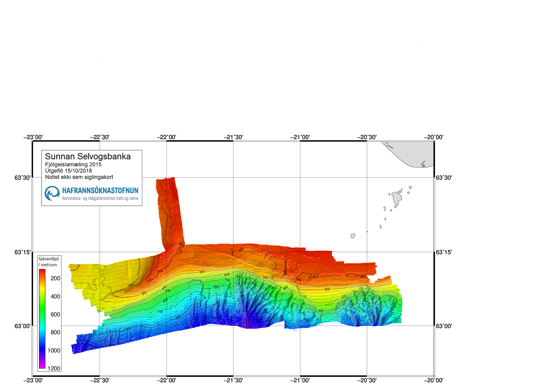The image size is (554, 392).
Task: Click the Hafrannsóknastofnun wave logo icon
Action: pos(52,193)
